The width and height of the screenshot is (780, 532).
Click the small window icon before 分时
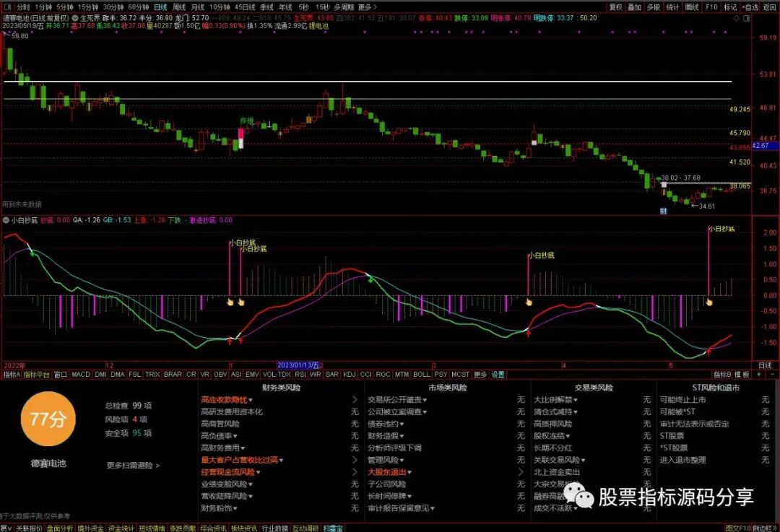pos(8,7)
